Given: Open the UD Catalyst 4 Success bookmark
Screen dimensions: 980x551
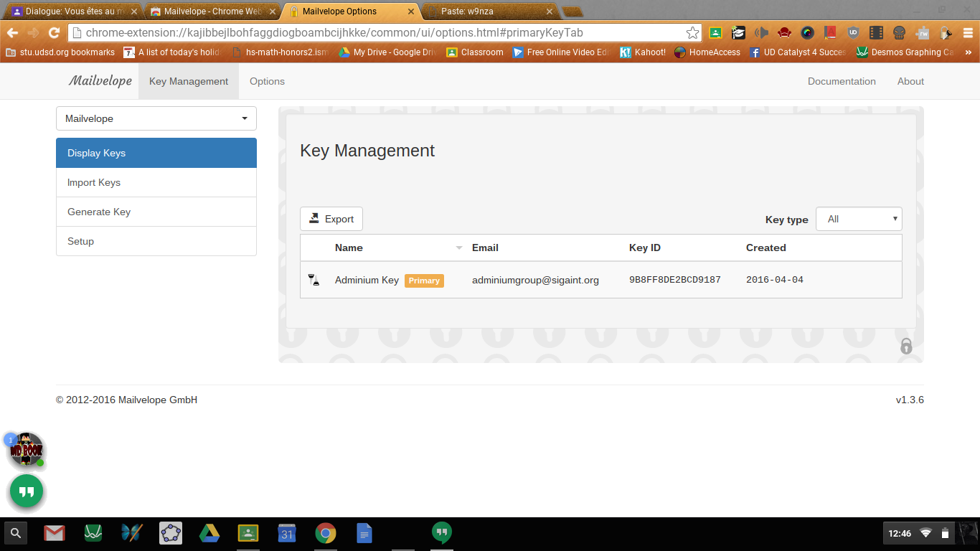Looking at the screenshot, I should 798,52.
